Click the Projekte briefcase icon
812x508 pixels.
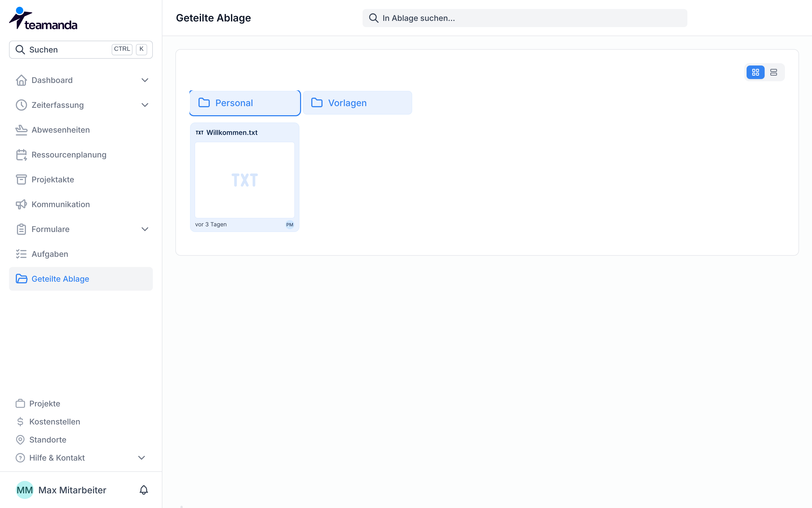tap(20, 404)
